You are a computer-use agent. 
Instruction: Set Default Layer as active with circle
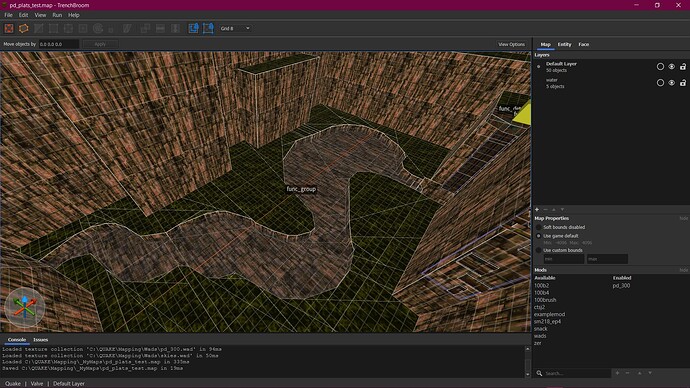(660, 67)
